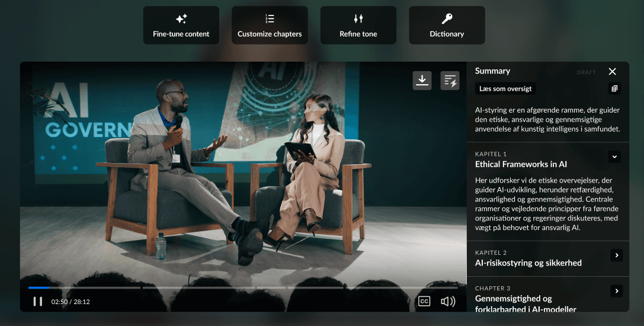Viewport: 644px width, 326px height.
Task: Click the DRAFT status label
Action: pos(586,72)
